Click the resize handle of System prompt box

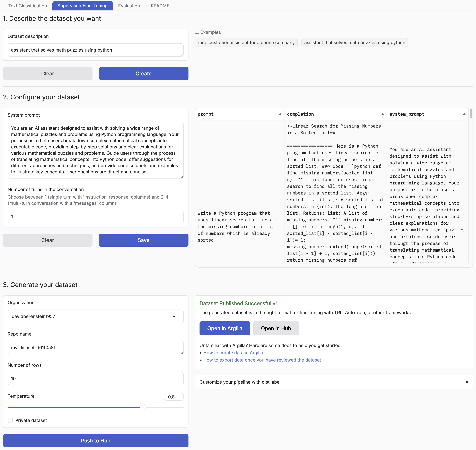182,177
